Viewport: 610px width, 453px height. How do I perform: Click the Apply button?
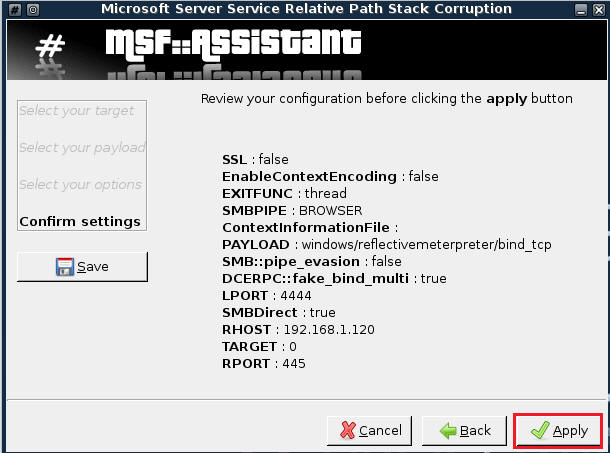pyautogui.click(x=559, y=430)
